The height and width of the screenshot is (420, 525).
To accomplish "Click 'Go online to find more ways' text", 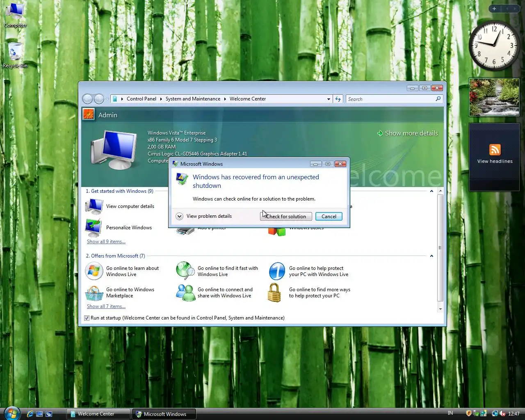I will [x=320, y=293].
